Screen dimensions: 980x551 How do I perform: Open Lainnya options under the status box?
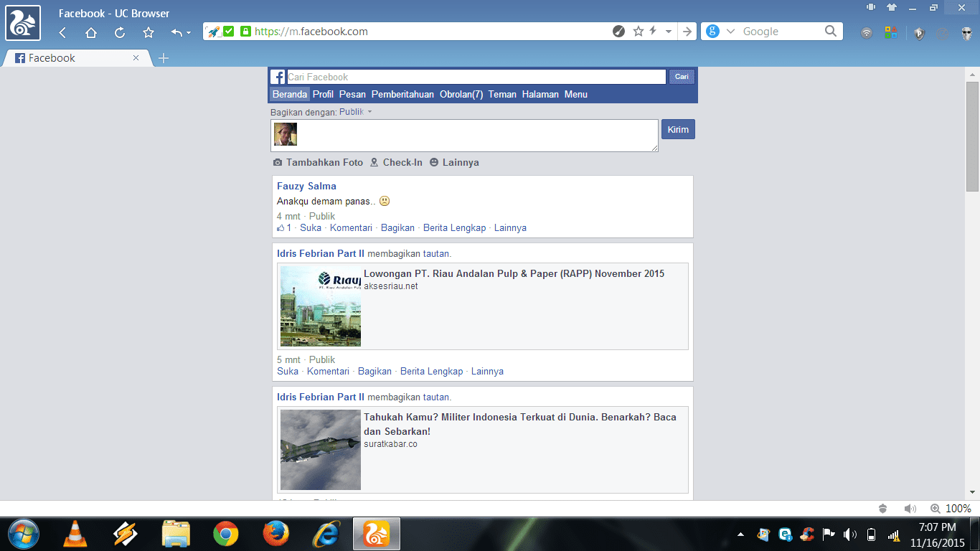pos(454,162)
